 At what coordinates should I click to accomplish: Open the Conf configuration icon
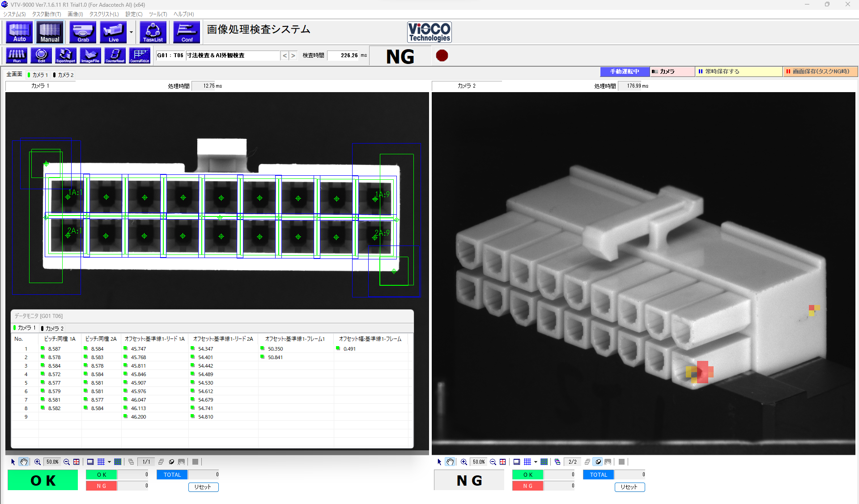(187, 33)
